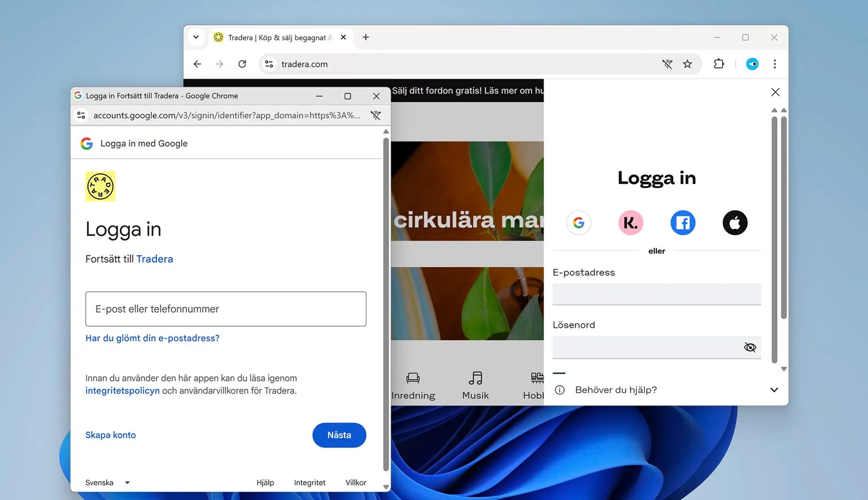Click the Google popup scrollbar up arrow
The height and width of the screenshot is (500, 868).
point(386,131)
